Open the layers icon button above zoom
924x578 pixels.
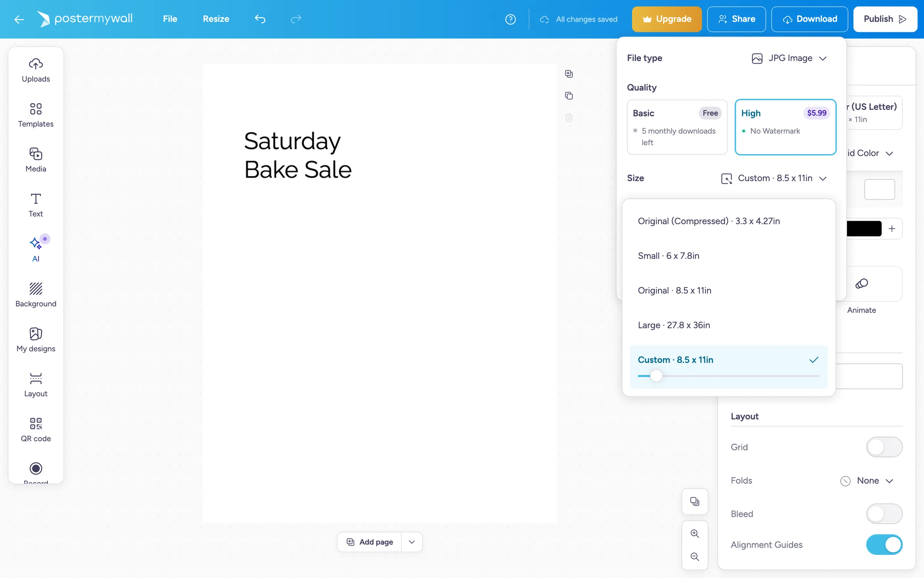point(695,501)
